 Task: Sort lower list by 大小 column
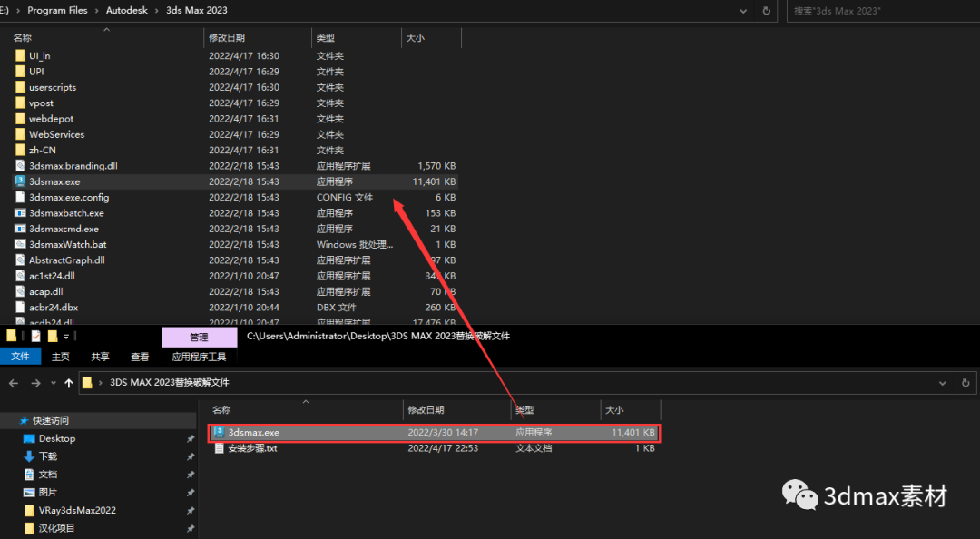tap(615, 409)
